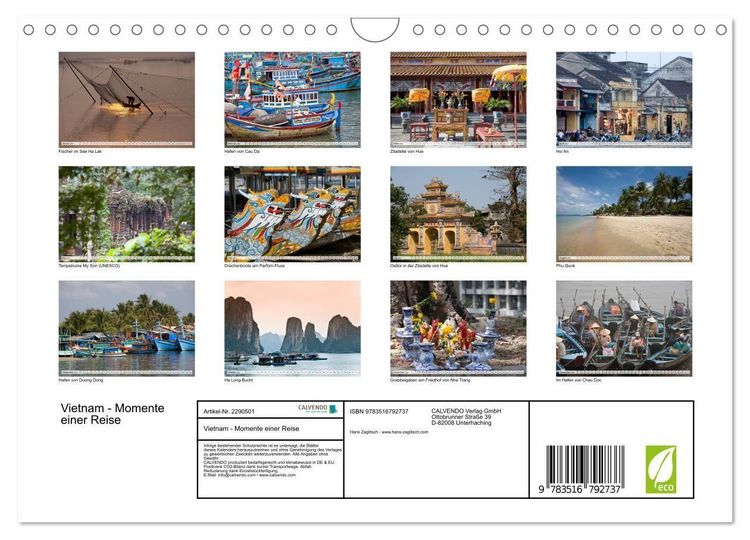Open the Grabbeigaben grave goods photo
The width and height of the screenshot is (750, 540).
tap(458, 328)
